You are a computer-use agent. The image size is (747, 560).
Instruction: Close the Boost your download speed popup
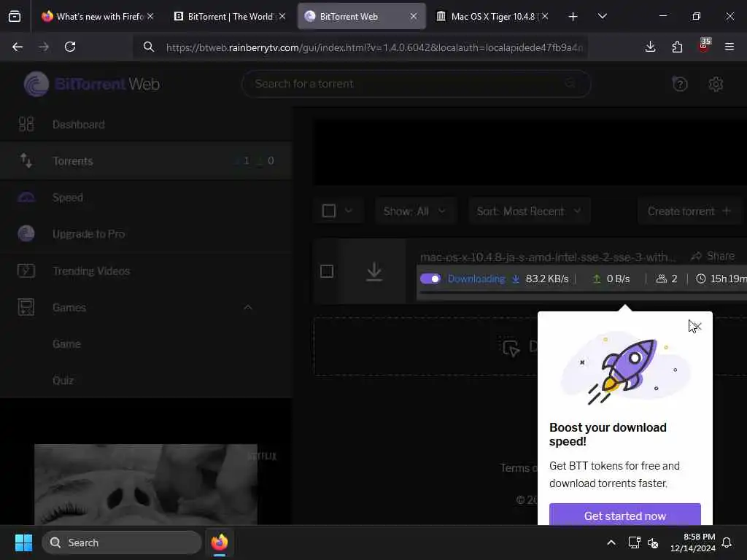coord(697,326)
